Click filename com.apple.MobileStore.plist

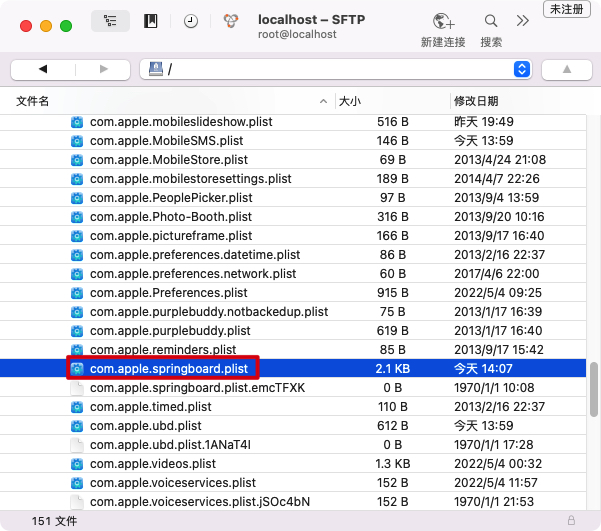click(169, 160)
